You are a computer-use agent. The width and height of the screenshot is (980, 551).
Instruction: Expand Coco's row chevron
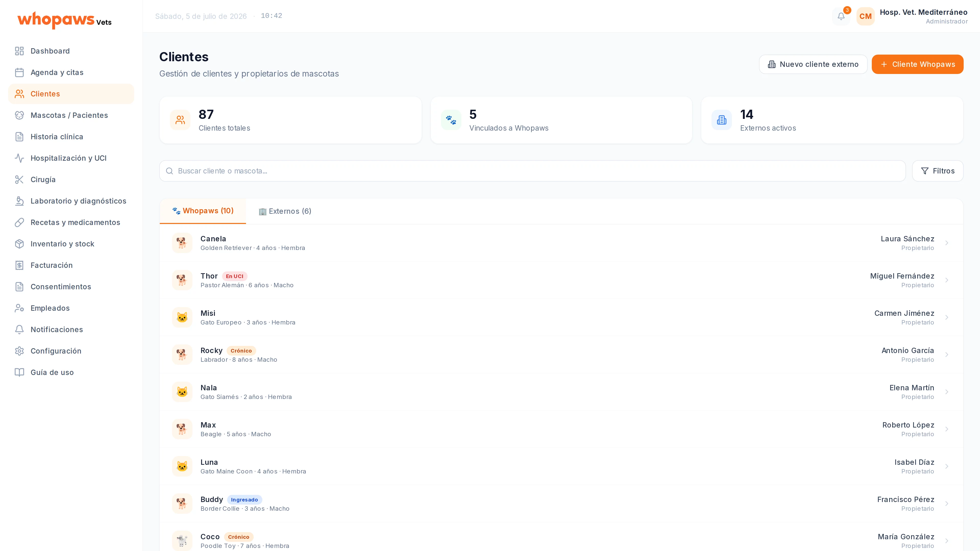pos(947,541)
